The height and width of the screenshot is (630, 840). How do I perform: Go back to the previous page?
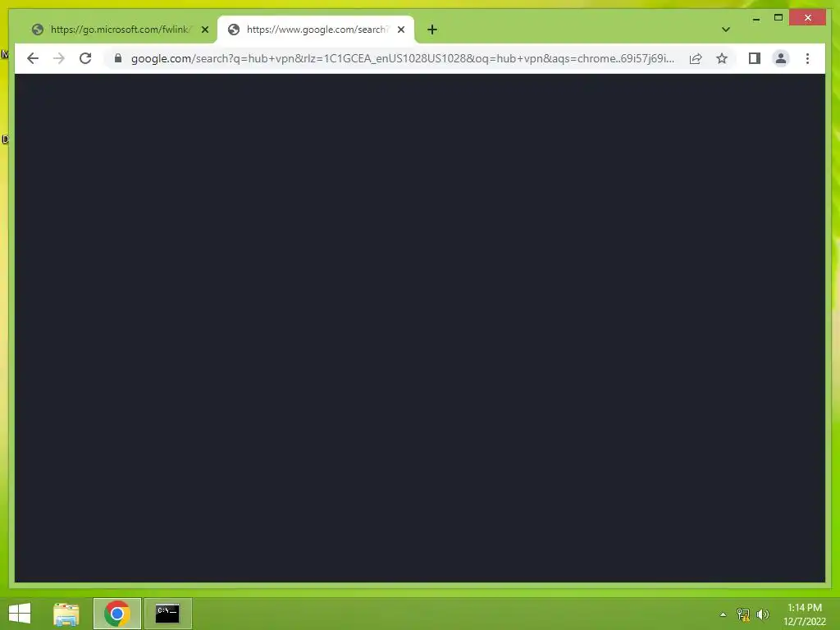click(33, 58)
